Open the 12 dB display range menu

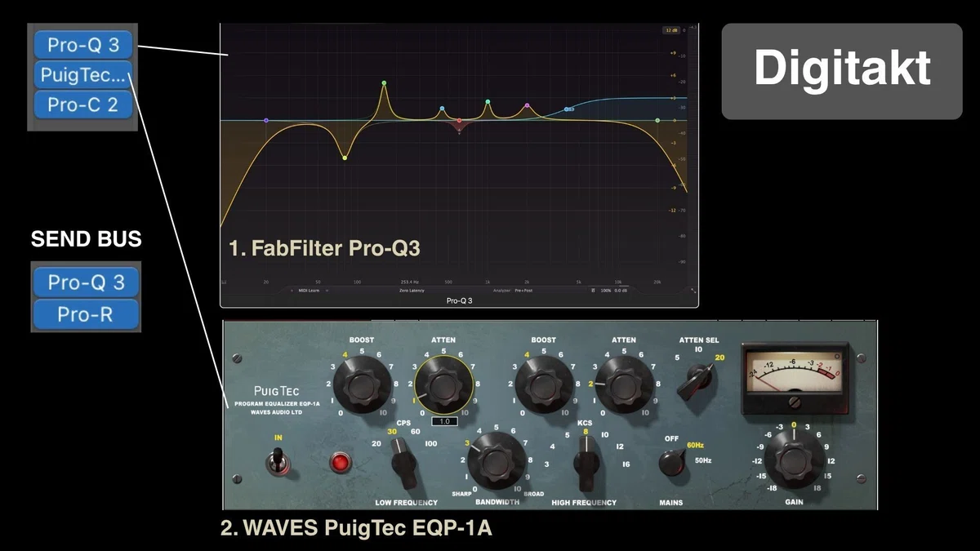click(671, 30)
